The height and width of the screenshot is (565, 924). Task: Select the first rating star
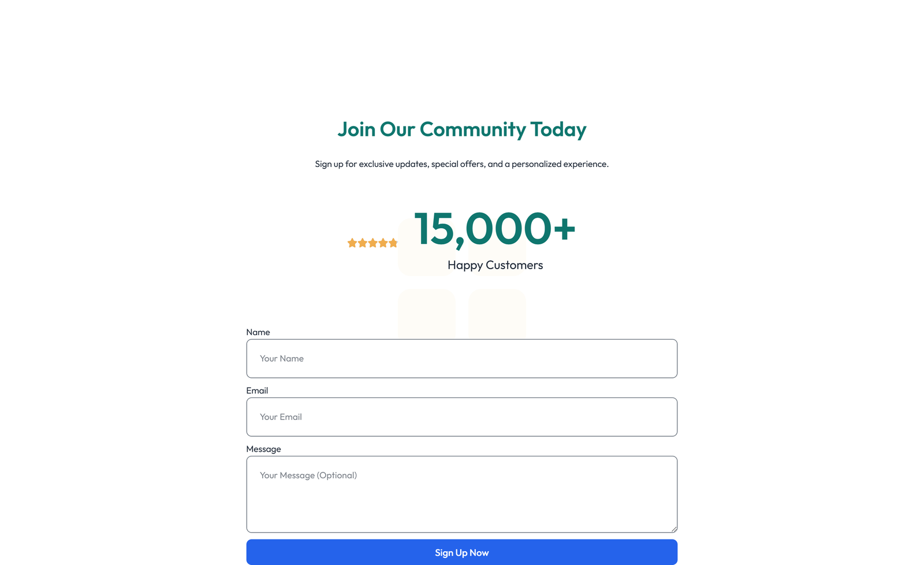(352, 243)
